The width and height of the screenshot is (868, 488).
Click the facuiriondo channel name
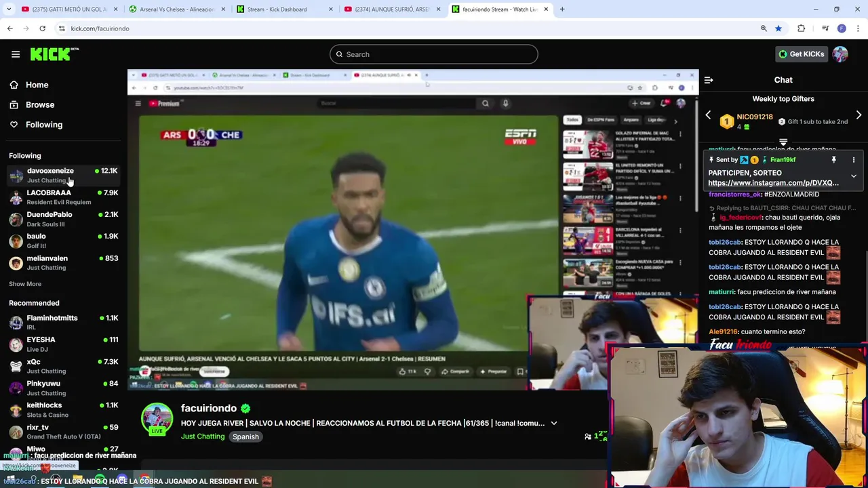click(209, 408)
